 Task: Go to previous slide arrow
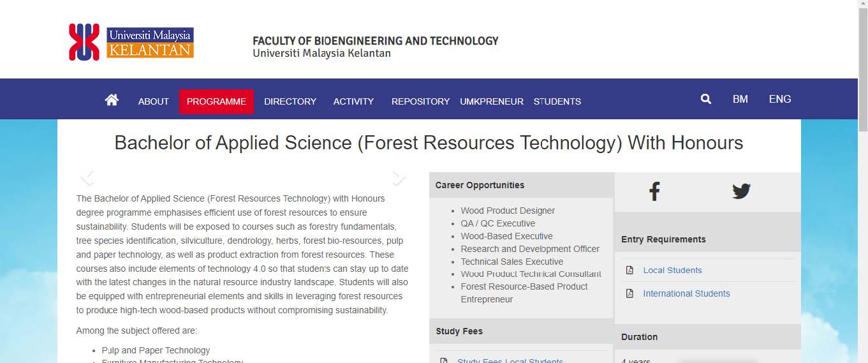click(88, 177)
